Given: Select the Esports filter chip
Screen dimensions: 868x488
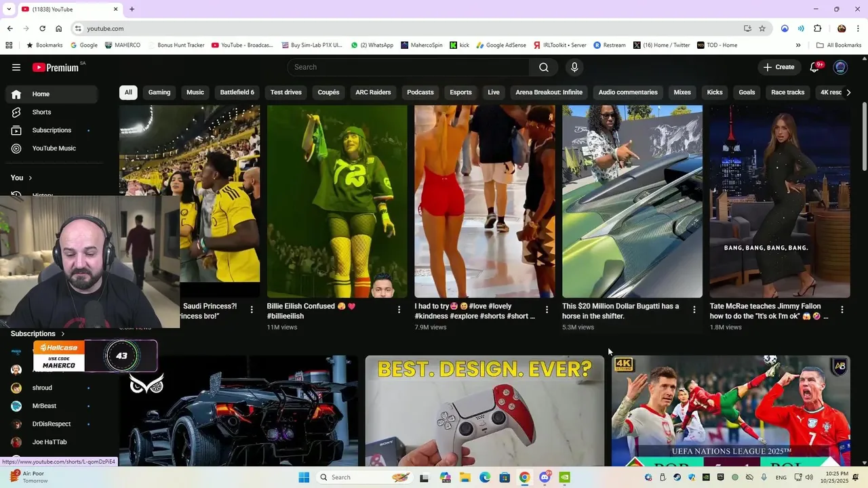Looking at the screenshot, I should [460, 92].
